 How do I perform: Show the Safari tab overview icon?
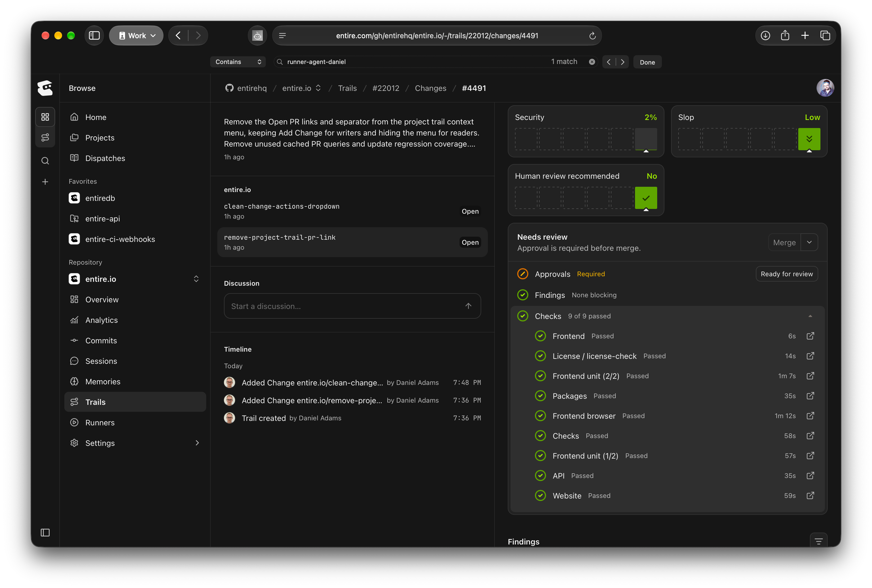(x=825, y=36)
